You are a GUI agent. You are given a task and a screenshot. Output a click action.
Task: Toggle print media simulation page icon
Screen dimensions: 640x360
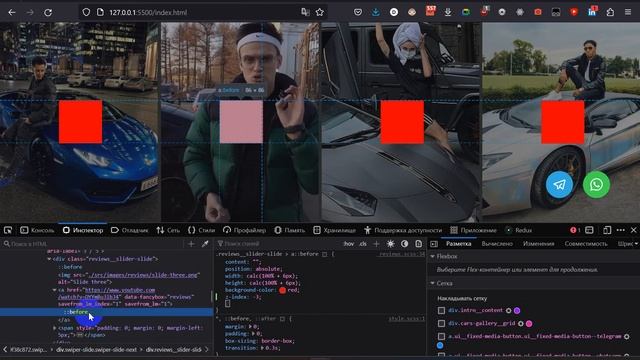pos(418,244)
